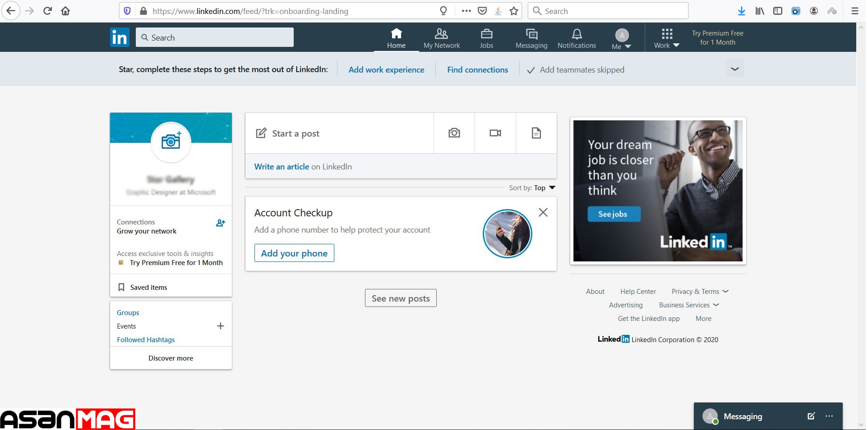This screenshot has width=868, height=430.
Task: Click Get the LinkedIn app
Action: tap(649, 319)
